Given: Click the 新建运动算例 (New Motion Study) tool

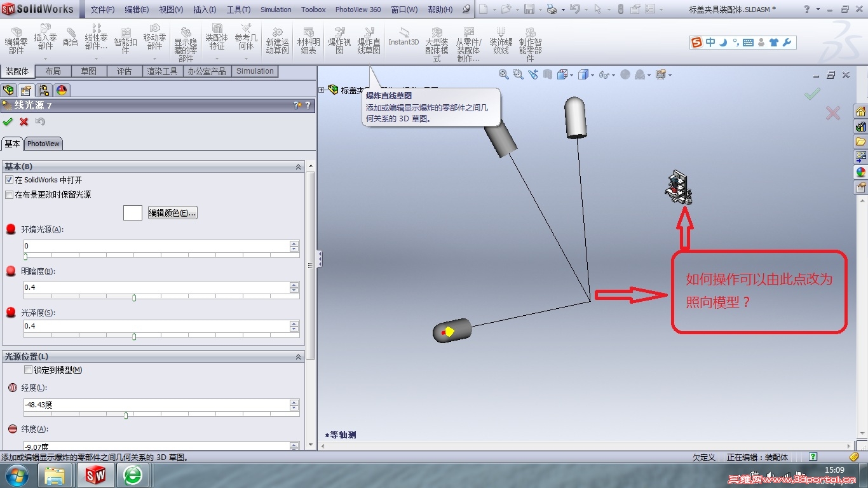Looking at the screenshot, I should (x=277, y=41).
